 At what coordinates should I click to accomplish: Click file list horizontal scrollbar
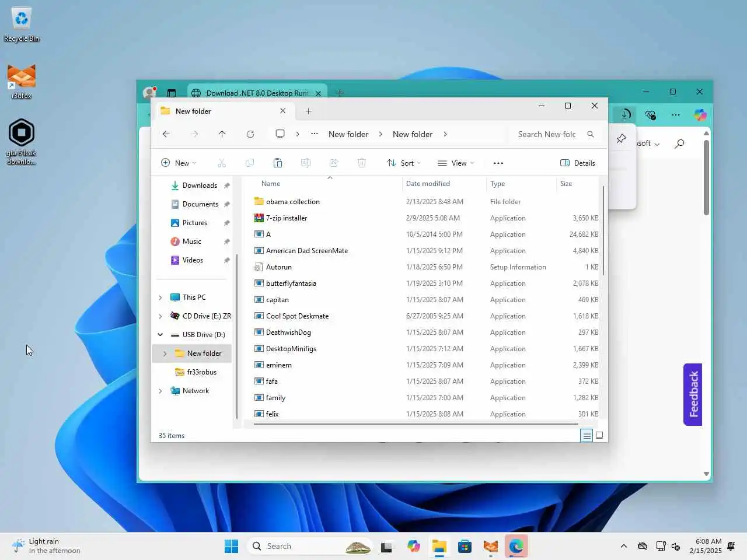coord(416,424)
